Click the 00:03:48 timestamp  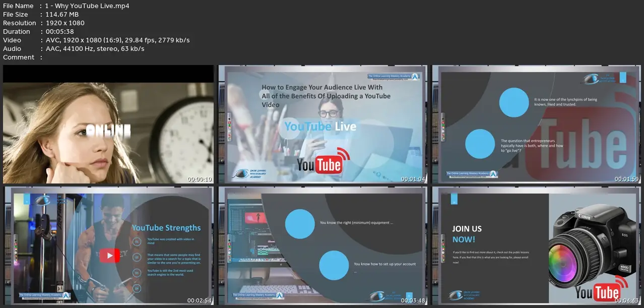[x=414, y=301]
